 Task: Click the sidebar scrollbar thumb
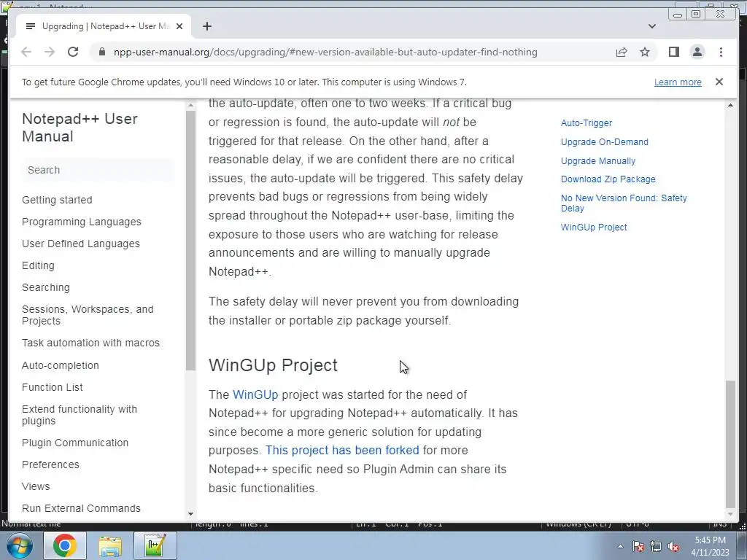tap(190, 241)
